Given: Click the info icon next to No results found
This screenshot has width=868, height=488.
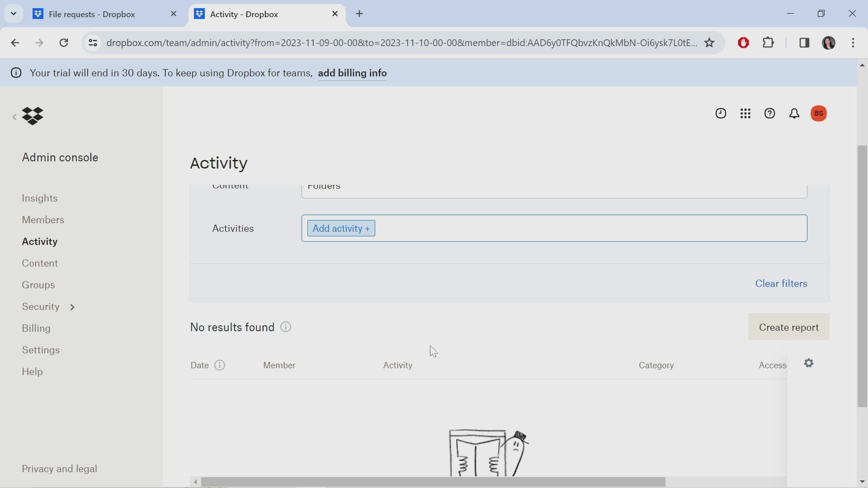Looking at the screenshot, I should pos(286,327).
